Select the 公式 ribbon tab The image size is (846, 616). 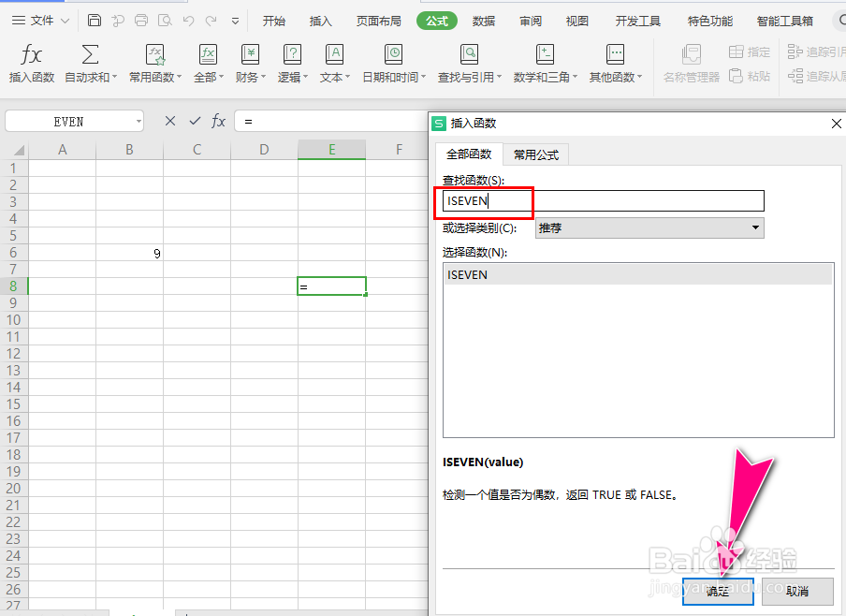[x=437, y=21]
